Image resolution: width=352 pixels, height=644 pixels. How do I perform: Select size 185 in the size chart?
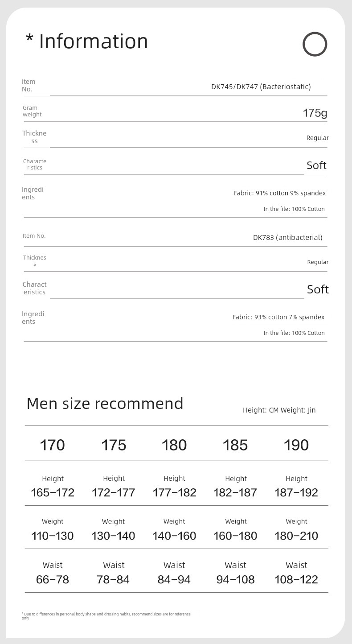(x=235, y=445)
